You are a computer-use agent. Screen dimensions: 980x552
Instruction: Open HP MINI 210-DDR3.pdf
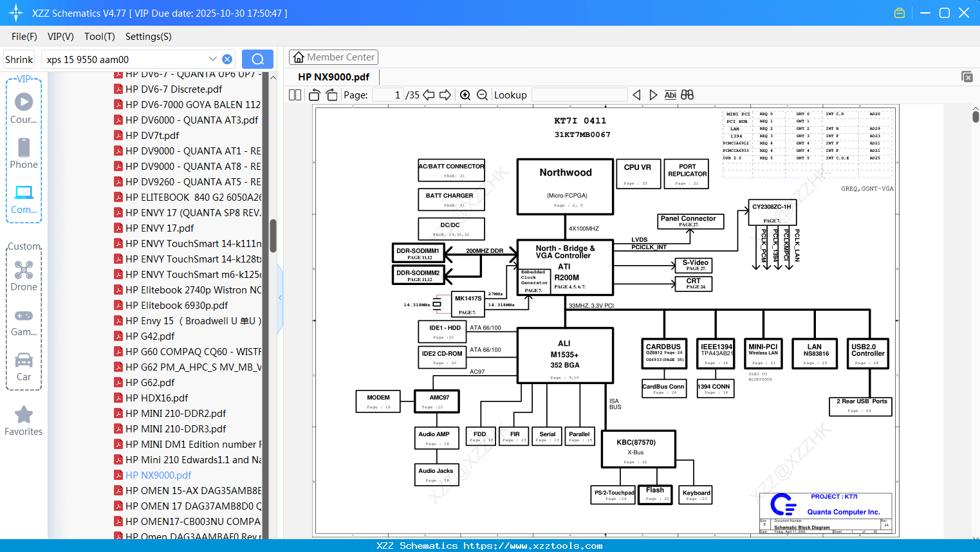[176, 429]
